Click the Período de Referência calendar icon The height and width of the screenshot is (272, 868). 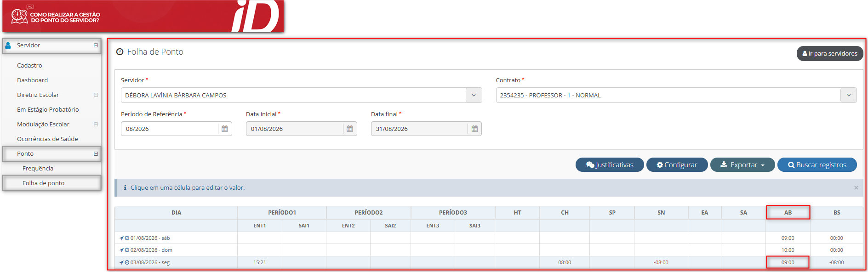(x=225, y=129)
